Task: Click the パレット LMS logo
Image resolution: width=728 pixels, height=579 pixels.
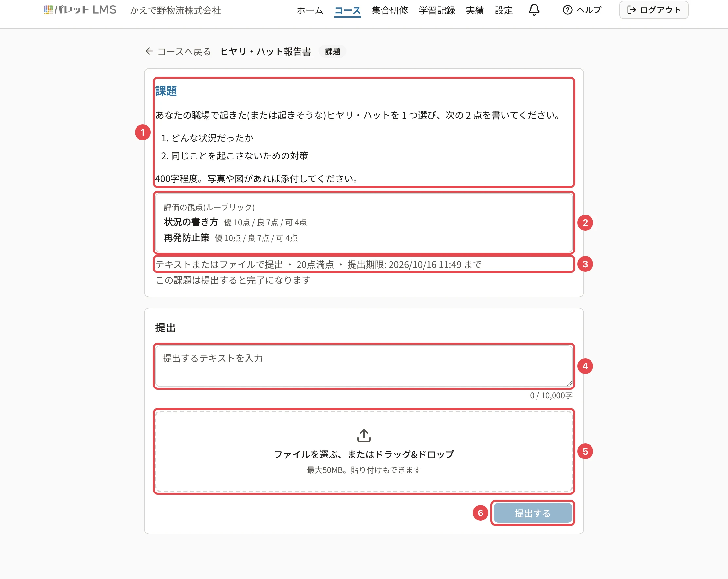Action: (80, 10)
